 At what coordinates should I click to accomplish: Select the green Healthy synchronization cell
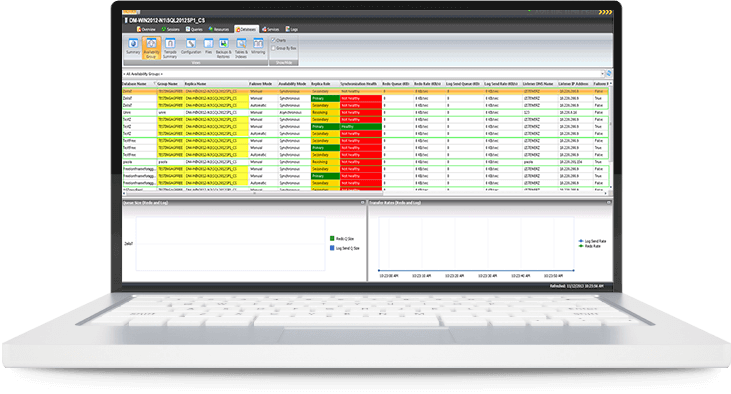click(x=361, y=126)
